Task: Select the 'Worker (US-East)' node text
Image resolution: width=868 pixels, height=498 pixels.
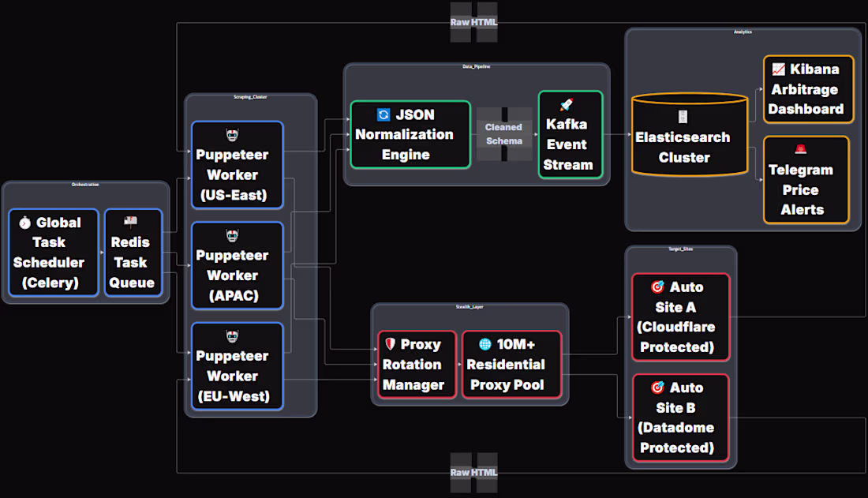Action: [233, 185]
